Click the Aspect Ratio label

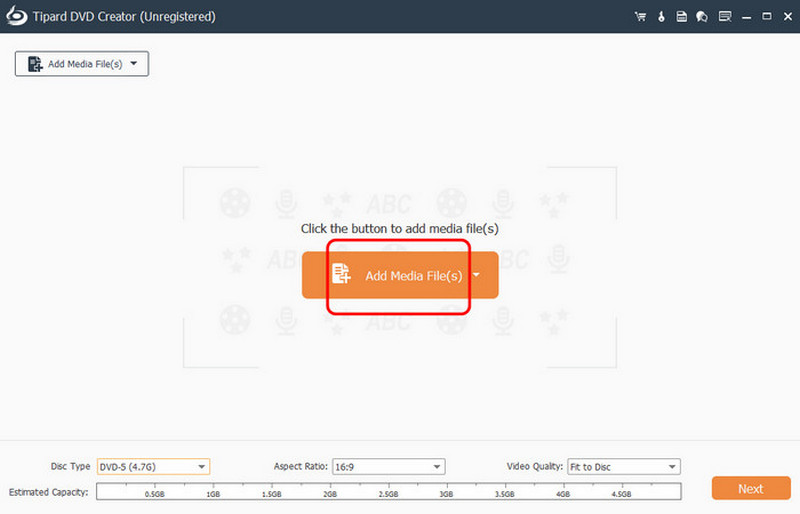301,467
